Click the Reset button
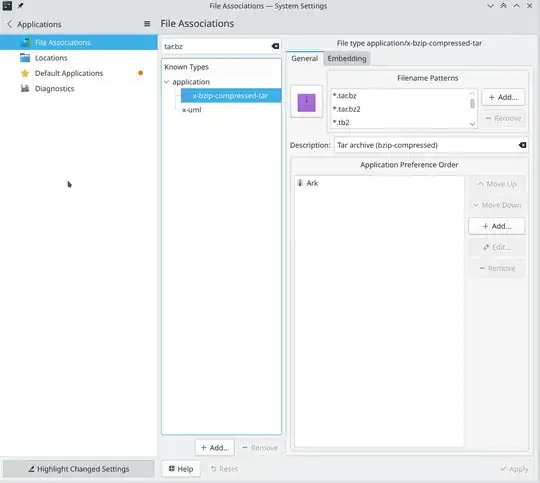The height and width of the screenshot is (483, 540). click(224, 469)
